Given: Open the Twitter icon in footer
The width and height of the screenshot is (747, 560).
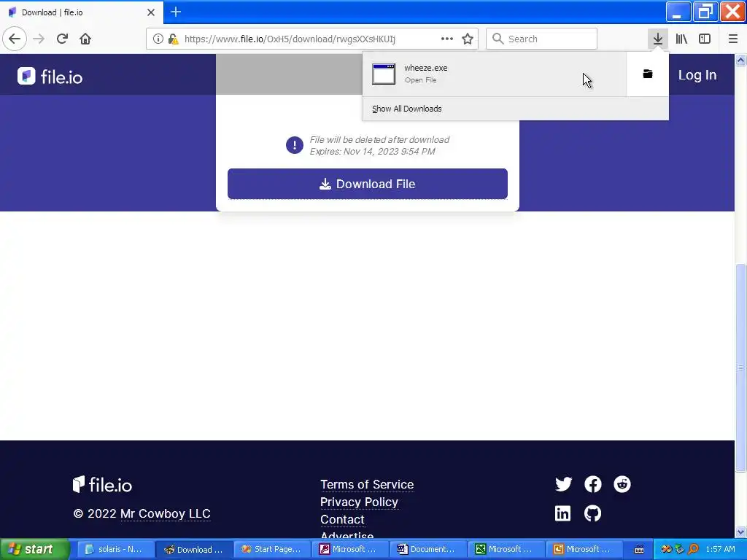Looking at the screenshot, I should coord(563,484).
